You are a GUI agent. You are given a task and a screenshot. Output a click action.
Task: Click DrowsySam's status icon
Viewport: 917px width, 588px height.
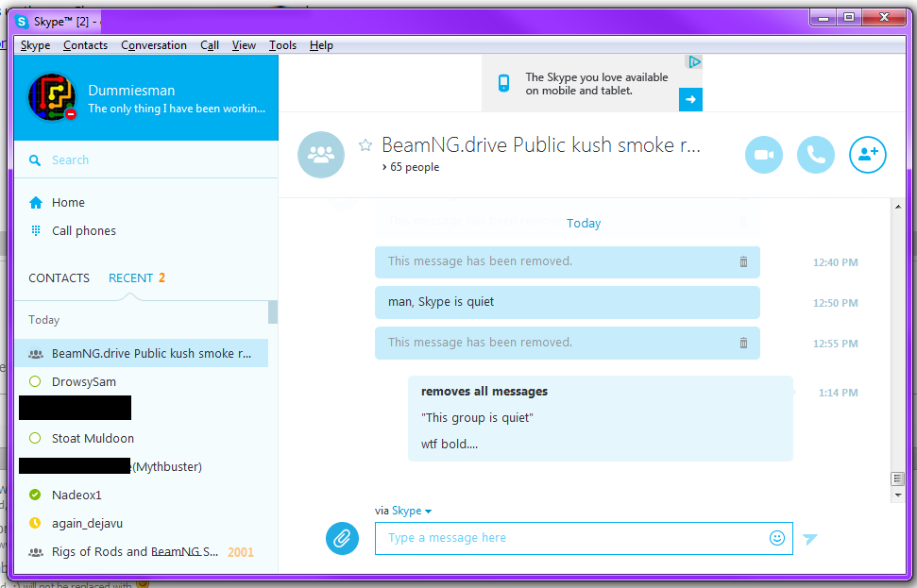pos(35,381)
